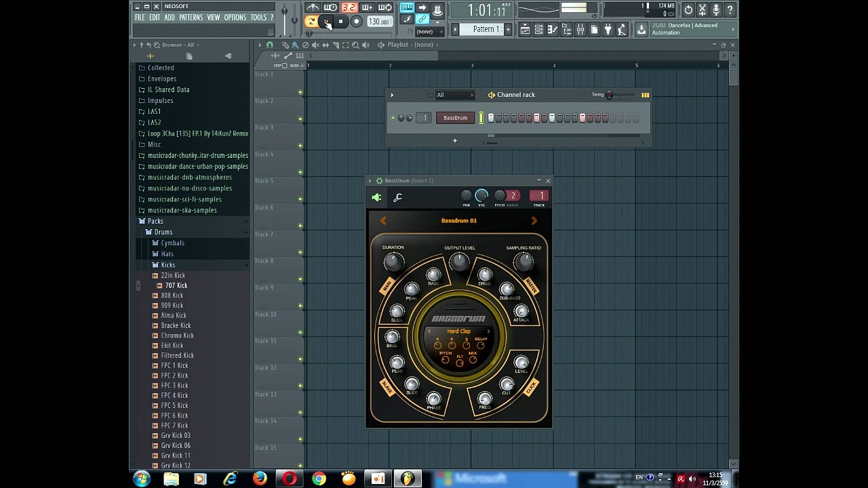Click the BassDrum channel button
Image resolution: width=868 pixels, height=488 pixels.
(455, 118)
